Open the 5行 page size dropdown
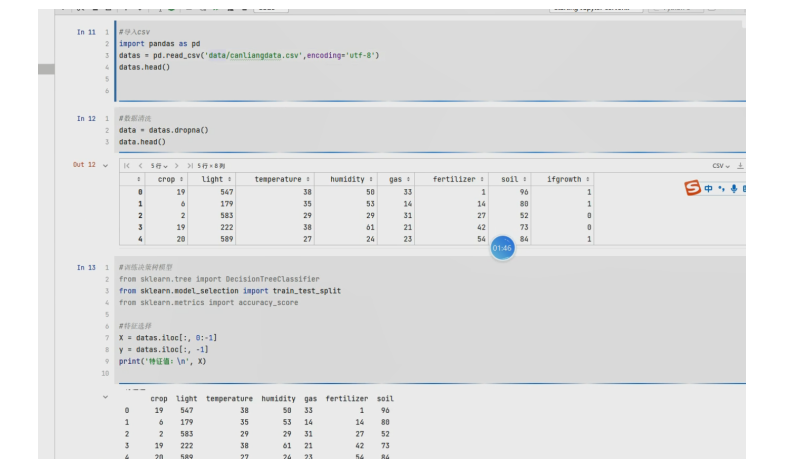This screenshot has height=468, width=803. [159, 166]
